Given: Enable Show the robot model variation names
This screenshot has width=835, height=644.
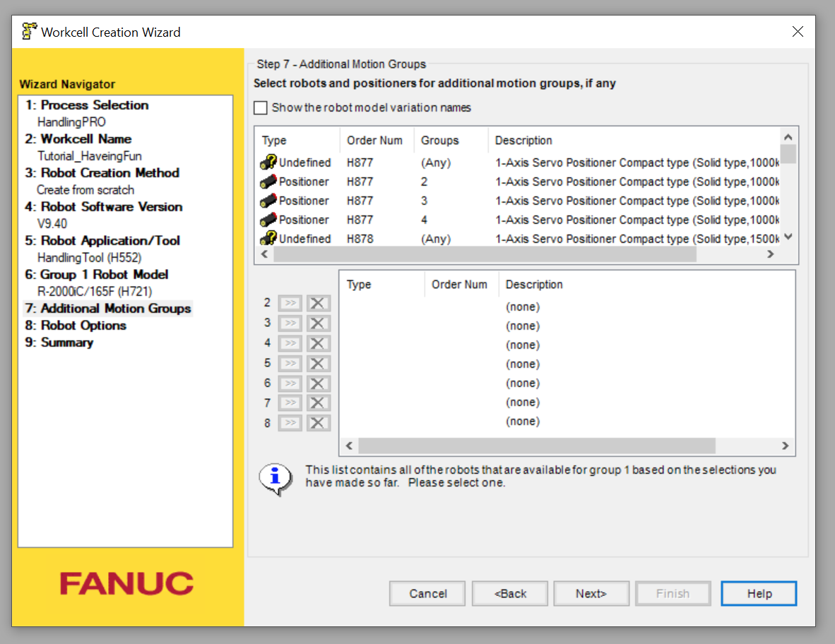Looking at the screenshot, I should 261,108.
